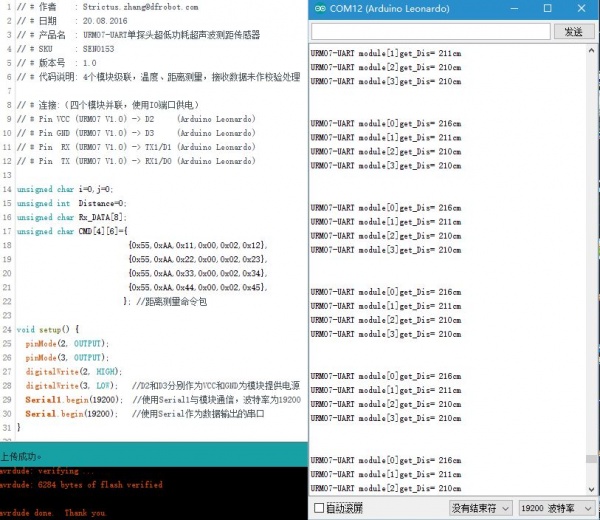
Task: Click the Arduino logo icon in COM12 title bar
Action: (x=320, y=8)
